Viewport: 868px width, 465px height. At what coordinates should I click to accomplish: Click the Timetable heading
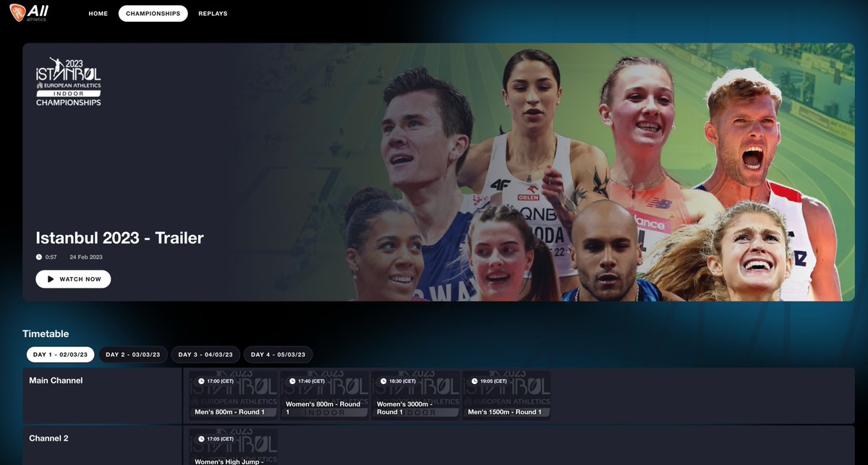46,333
